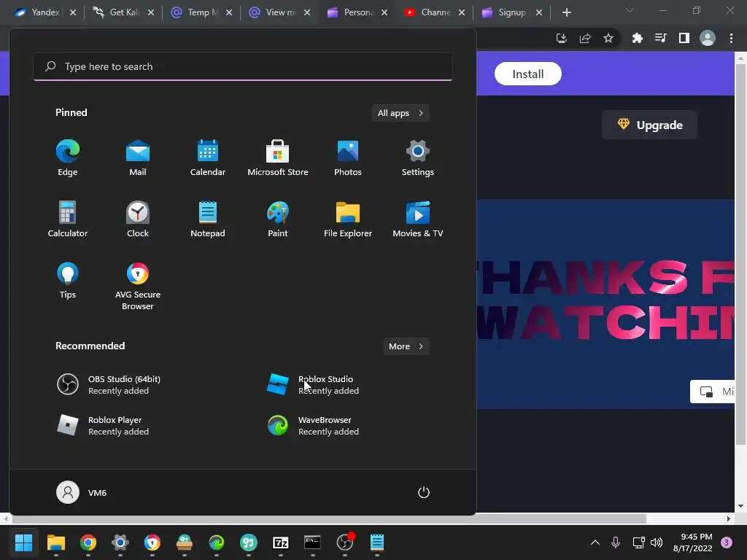Open the clock and date in tray
747x560 pixels.
pos(693,542)
